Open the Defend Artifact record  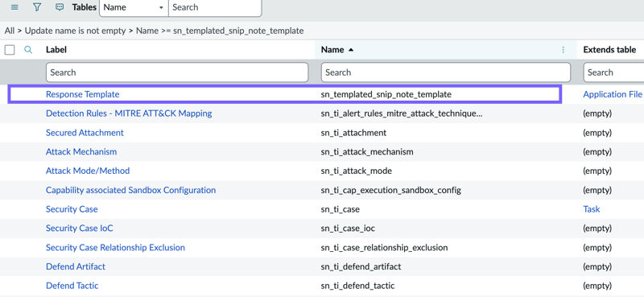[x=76, y=266]
